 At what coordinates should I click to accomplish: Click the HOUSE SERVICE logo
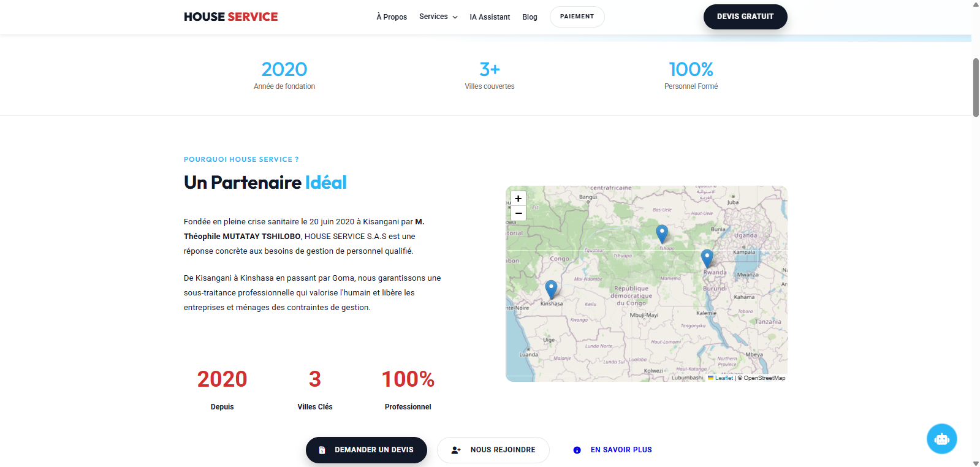230,17
